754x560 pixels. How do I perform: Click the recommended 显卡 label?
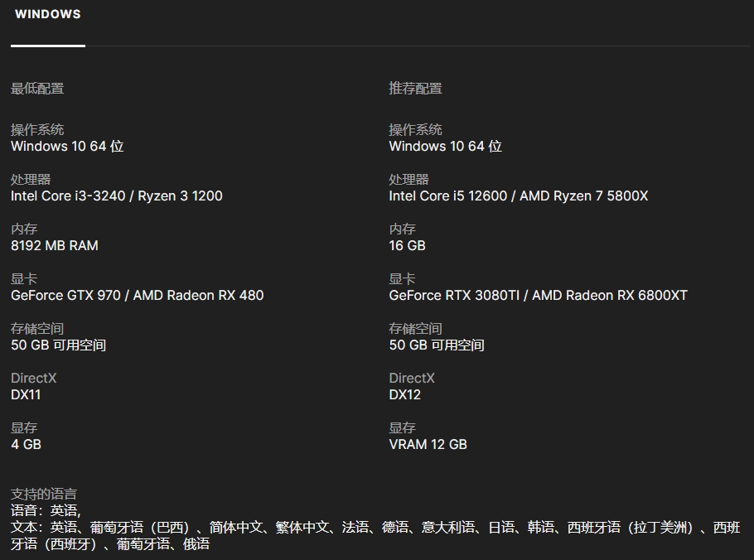click(402, 279)
